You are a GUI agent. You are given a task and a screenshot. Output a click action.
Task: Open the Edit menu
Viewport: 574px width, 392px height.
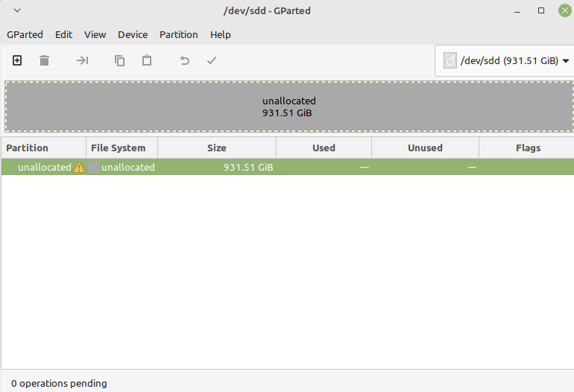coord(63,34)
